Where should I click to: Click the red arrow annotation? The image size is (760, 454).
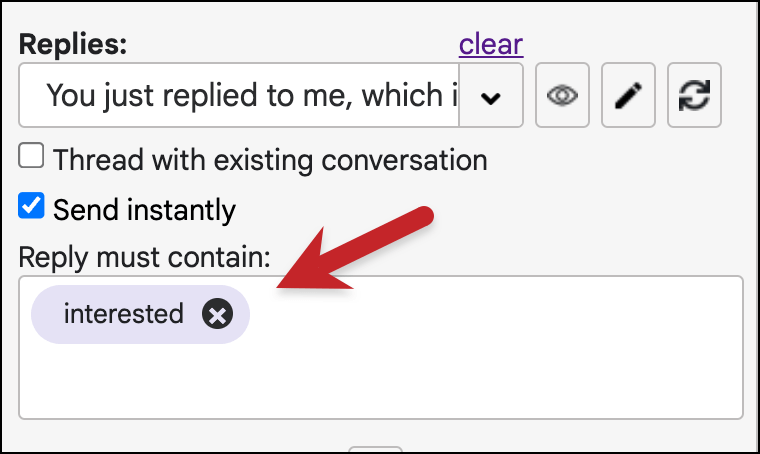pos(354,249)
